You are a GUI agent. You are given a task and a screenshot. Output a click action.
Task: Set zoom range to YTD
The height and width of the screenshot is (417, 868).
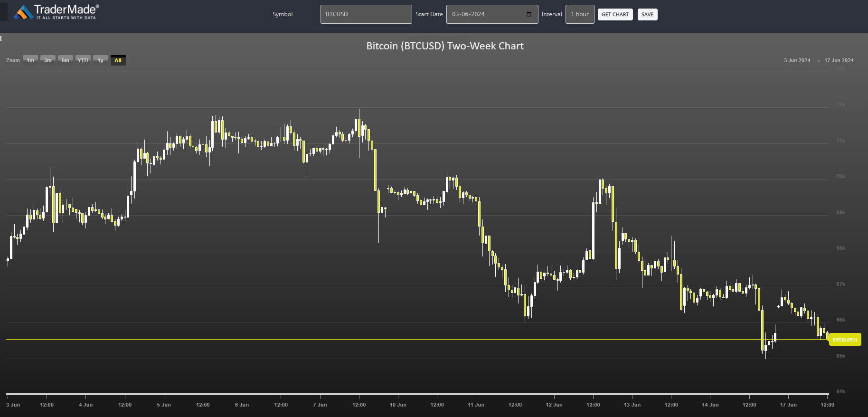click(83, 60)
